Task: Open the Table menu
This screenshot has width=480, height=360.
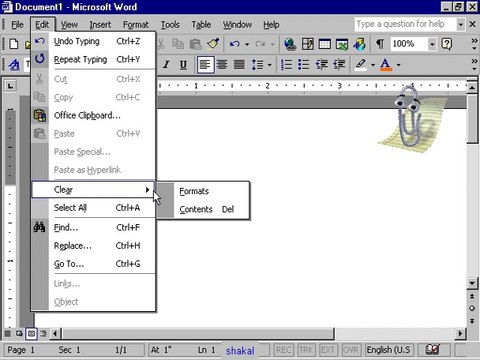Action: pos(201,25)
